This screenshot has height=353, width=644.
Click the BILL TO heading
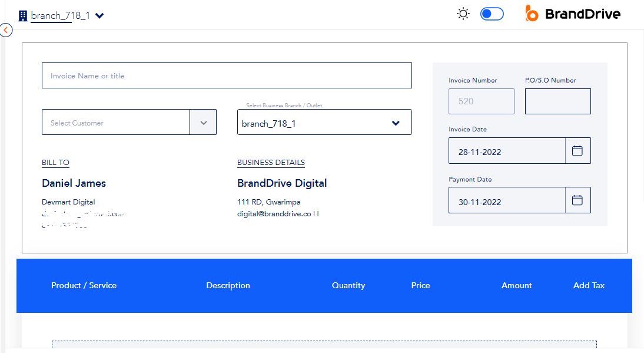pos(55,162)
